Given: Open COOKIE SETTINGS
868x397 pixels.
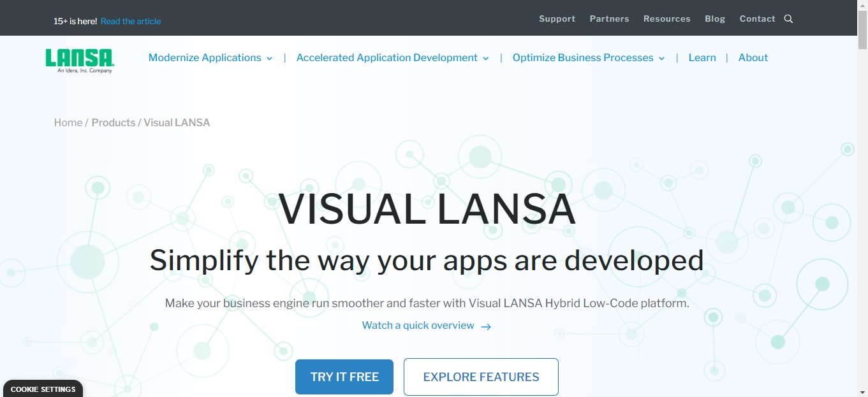Looking at the screenshot, I should point(43,389).
